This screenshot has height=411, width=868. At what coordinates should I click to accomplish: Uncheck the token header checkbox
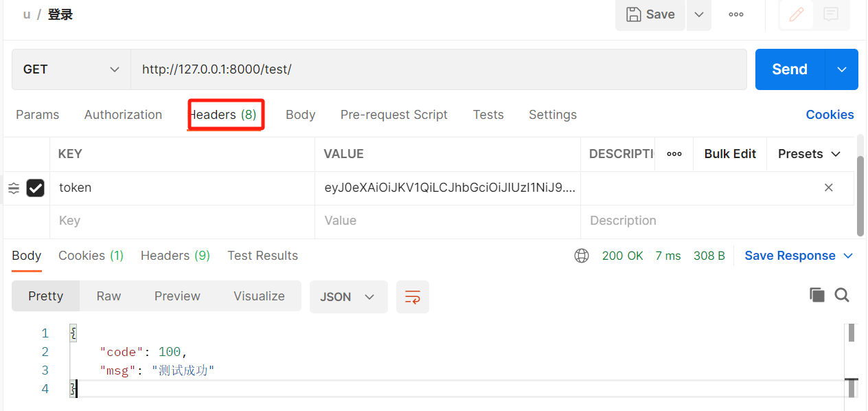pos(36,188)
